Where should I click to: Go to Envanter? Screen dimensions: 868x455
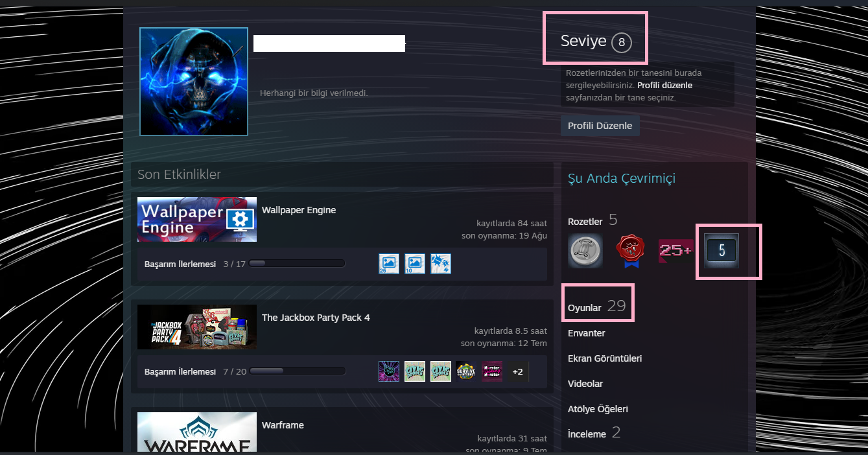click(x=587, y=333)
